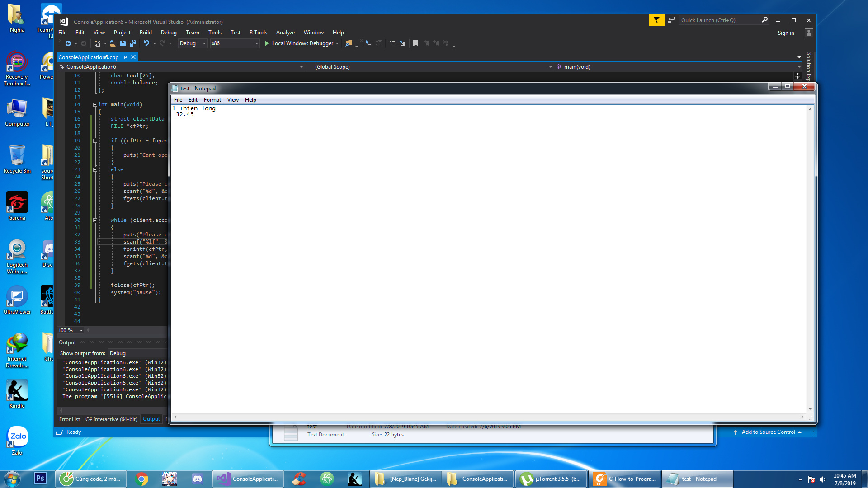Click the Visual Studio feedback flag icon
Screen dimensions: 868x488
656,20
